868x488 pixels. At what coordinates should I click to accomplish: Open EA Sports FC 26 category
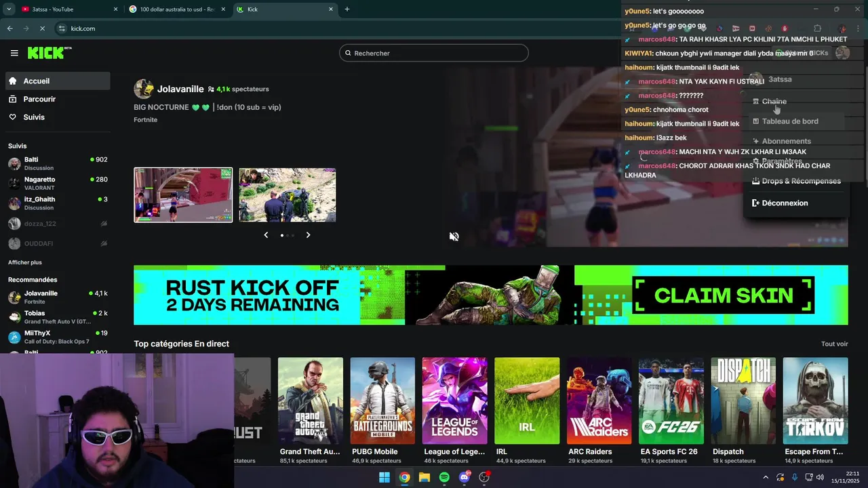point(671,411)
